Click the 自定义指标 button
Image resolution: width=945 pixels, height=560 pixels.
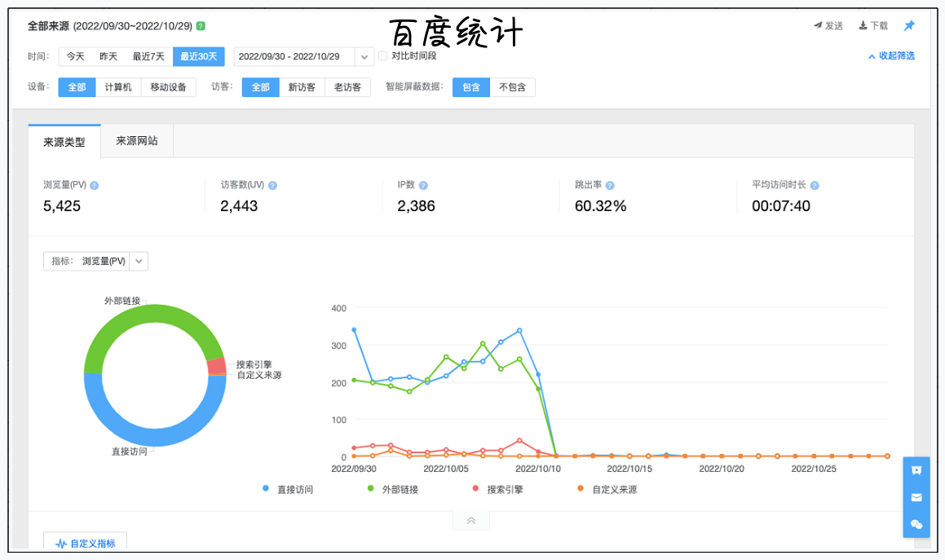click(x=85, y=540)
